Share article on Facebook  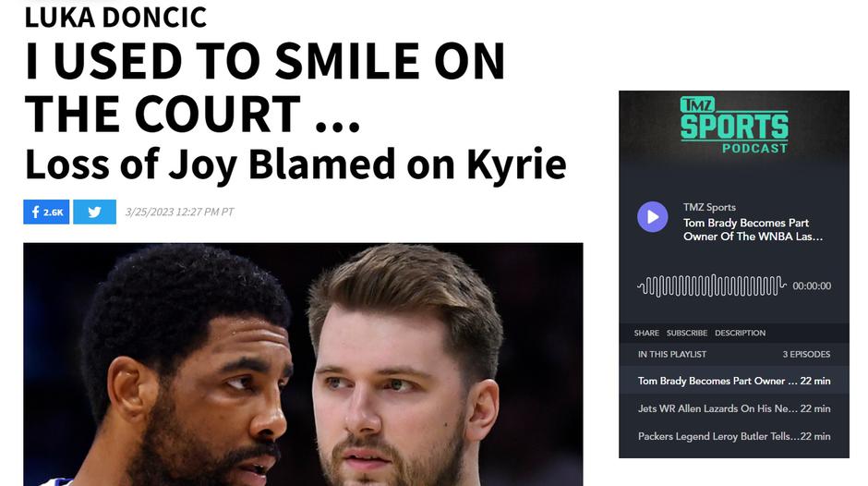tap(46, 212)
